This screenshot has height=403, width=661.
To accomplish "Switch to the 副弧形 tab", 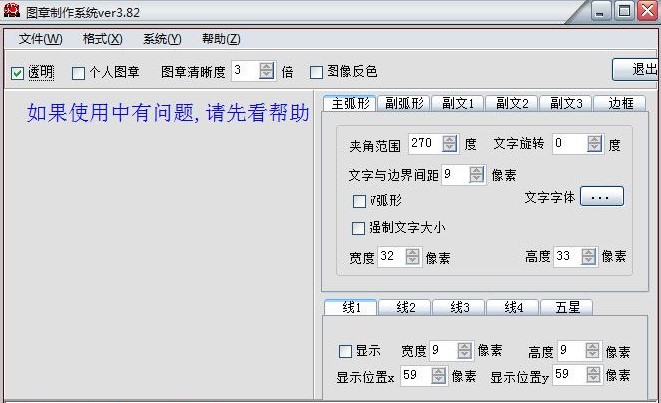I will [404, 103].
